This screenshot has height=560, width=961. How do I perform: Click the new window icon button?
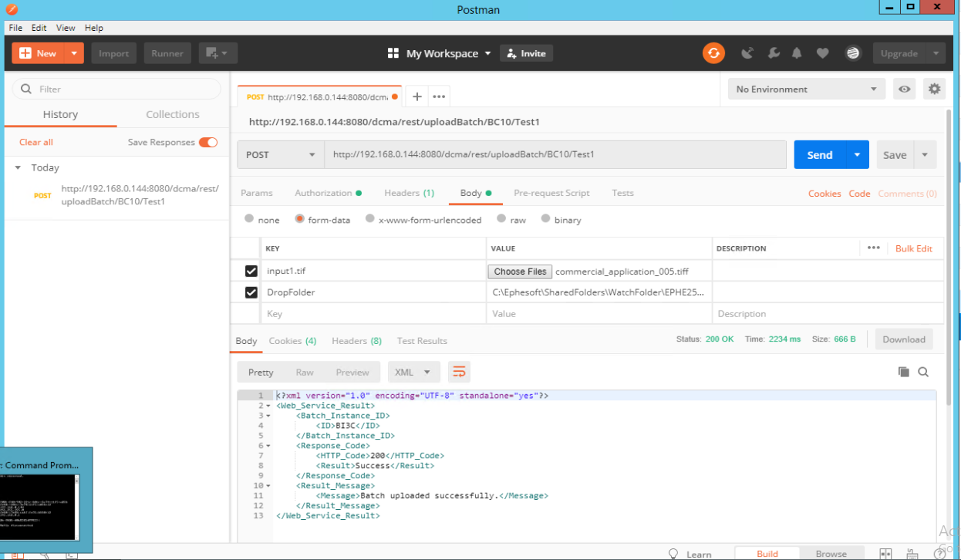coord(217,53)
